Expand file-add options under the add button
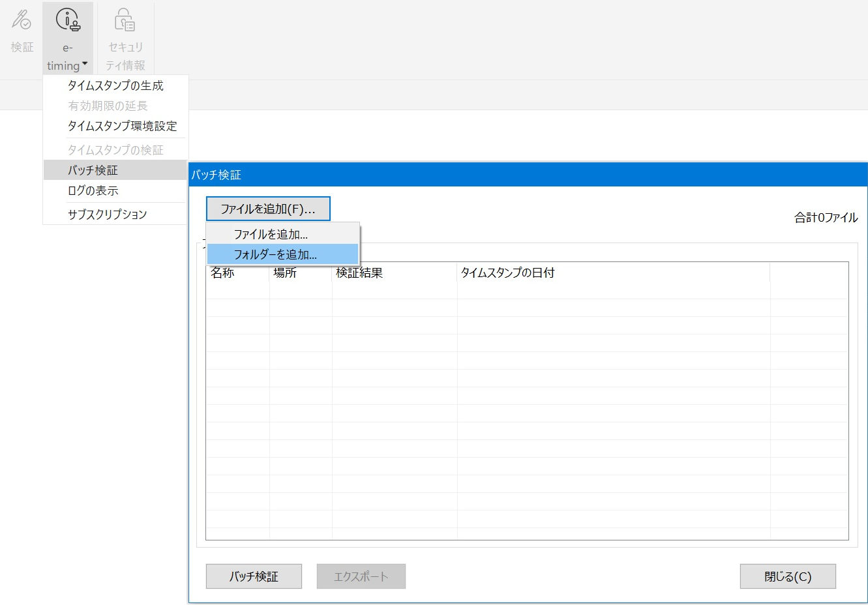This screenshot has height=605, width=868. click(269, 208)
